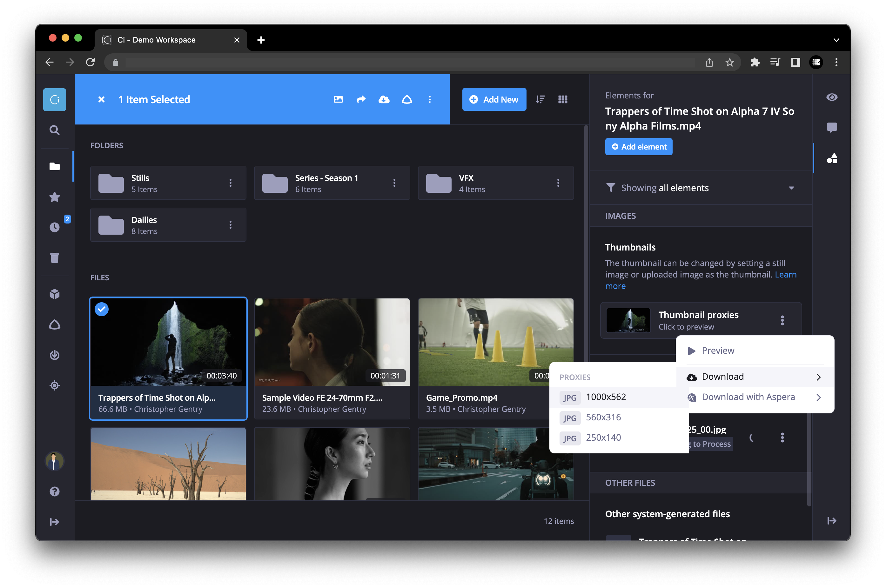Open a new browser tab
The height and width of the screenshot is (588, 886).
[261, 40]
